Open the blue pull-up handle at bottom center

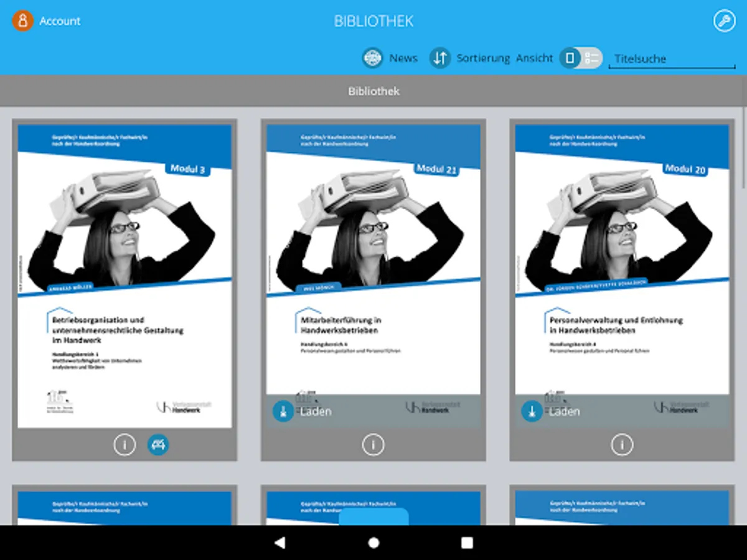click(x=374, y=516)
